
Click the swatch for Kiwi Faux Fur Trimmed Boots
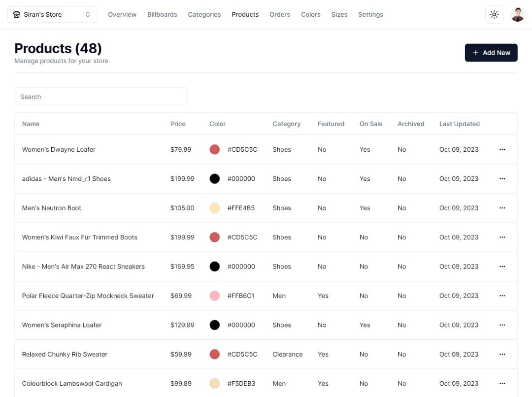coord(214,237)
